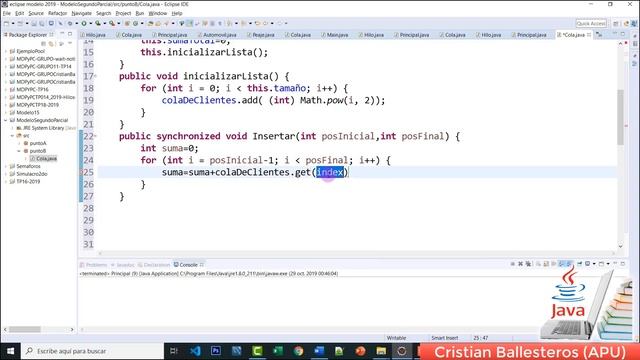Click Package Explorer horizontal scrollbar thumb
The height and width of the screenshot is (360, 640).
pos(25,329)
